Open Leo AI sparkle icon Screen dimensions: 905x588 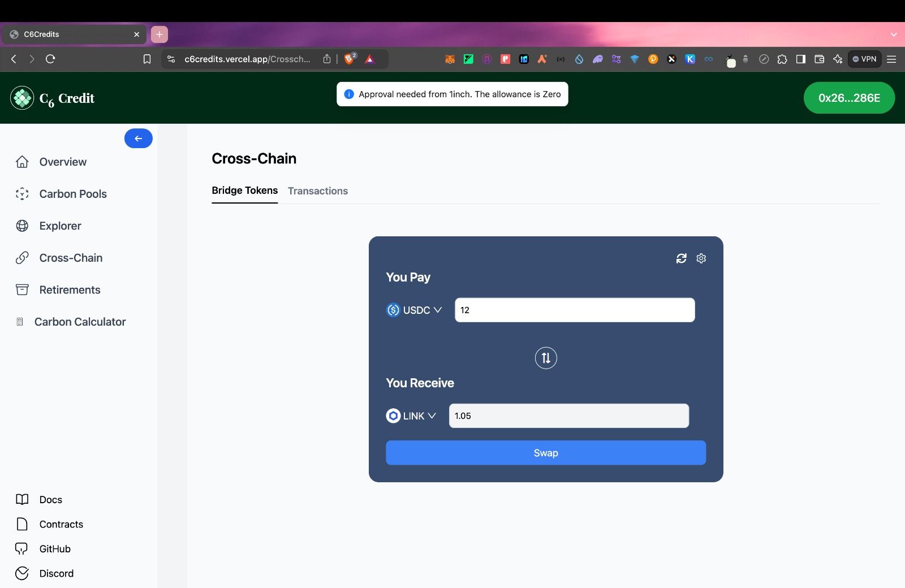[838, 59]
